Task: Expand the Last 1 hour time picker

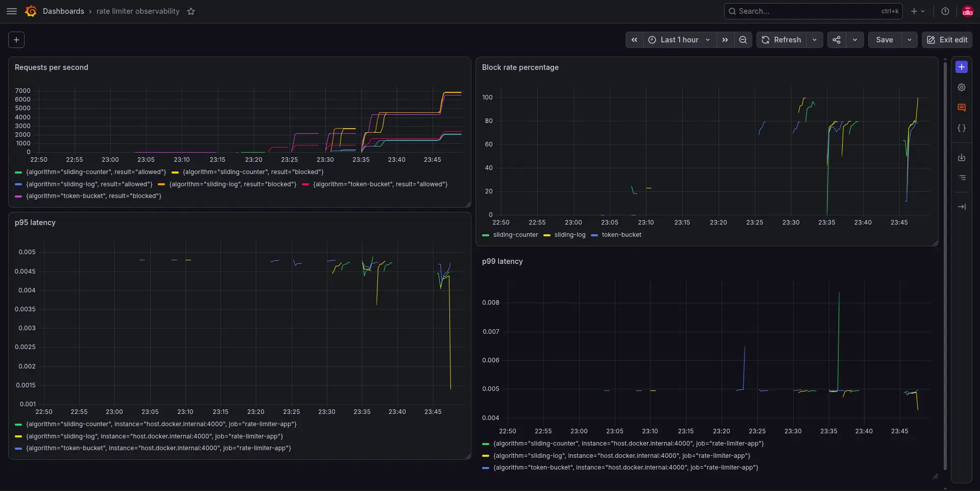Action: (x=679, y=40)
